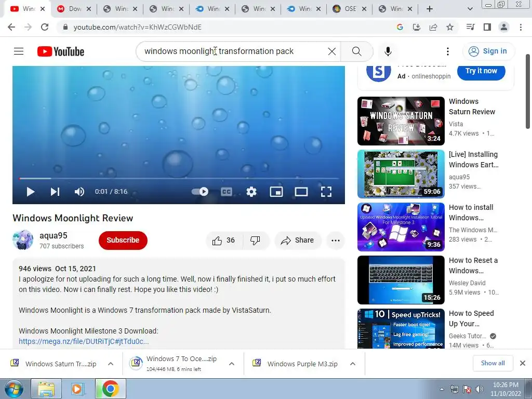Open Windows Saturn Review thumbnail
Image resolution: width=532 pixels, height=399 pixels.
[401, 121]
